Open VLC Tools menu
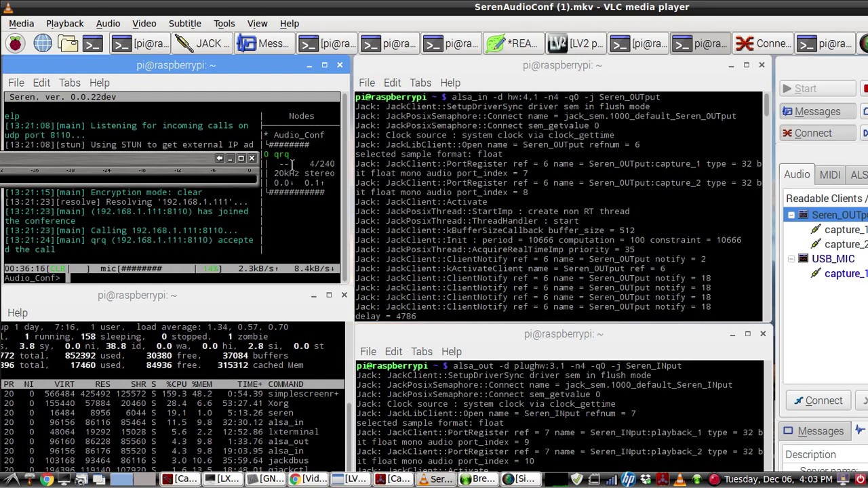 point(224,23)
